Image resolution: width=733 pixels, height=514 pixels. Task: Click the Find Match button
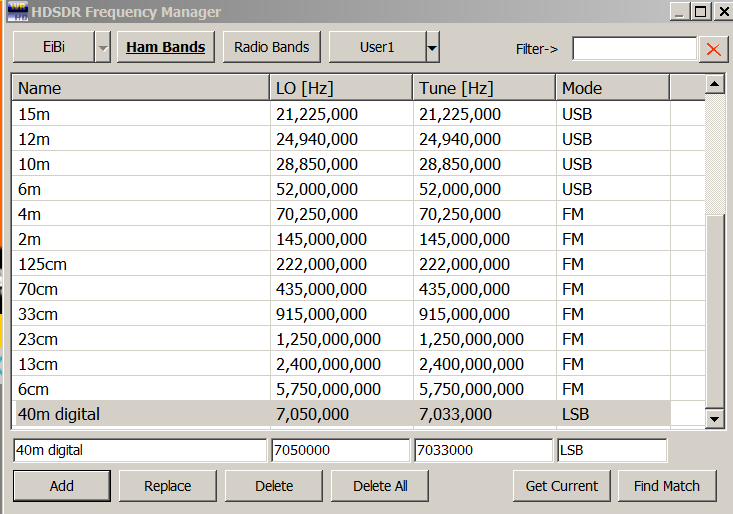667,486
